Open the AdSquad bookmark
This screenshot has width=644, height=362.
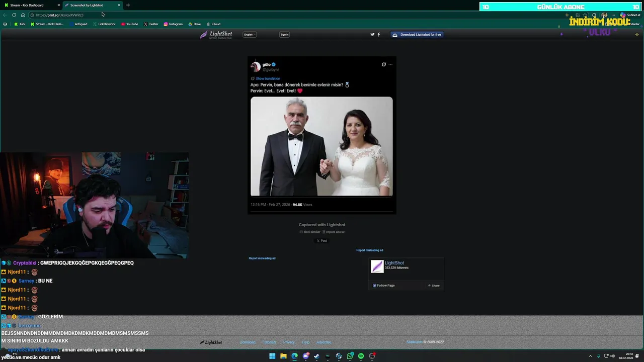78,24
